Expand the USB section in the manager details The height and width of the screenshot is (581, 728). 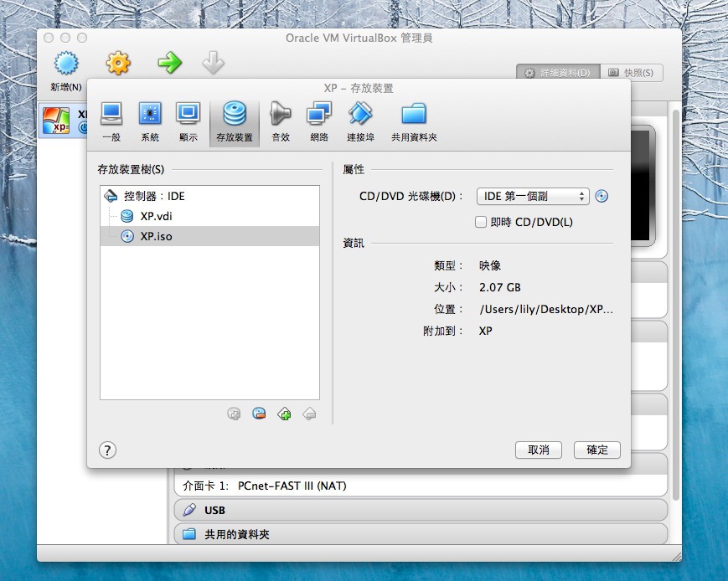[x=421, y=510]
